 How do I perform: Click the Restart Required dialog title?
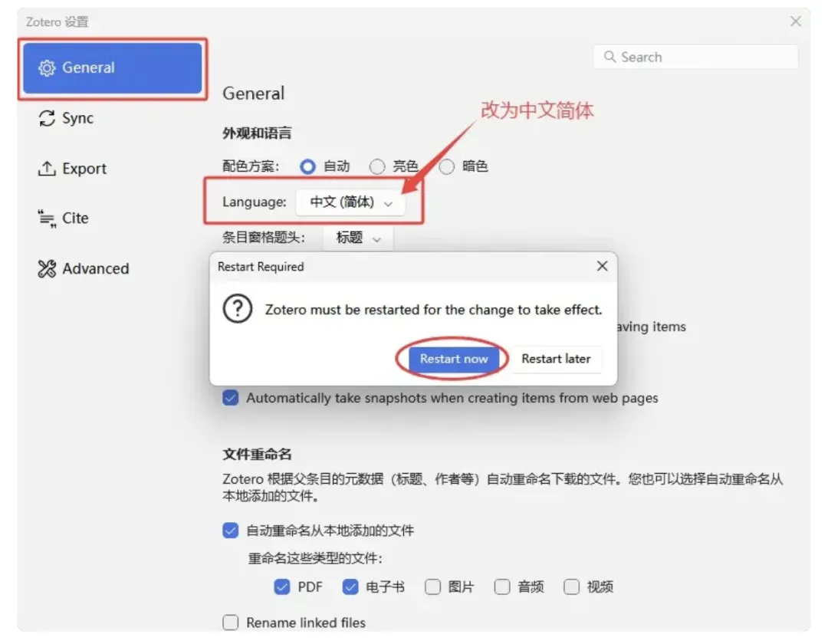261,267
